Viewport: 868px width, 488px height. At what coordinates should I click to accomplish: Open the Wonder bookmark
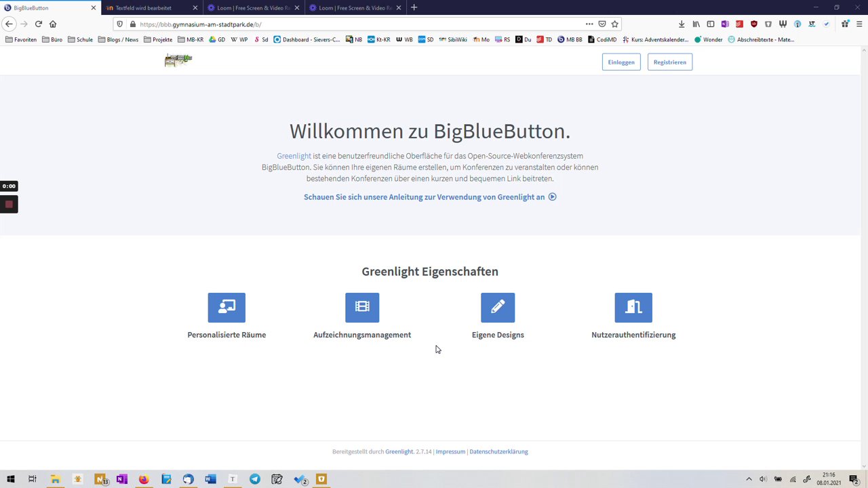pyautogui.click(x=709, y=39)
